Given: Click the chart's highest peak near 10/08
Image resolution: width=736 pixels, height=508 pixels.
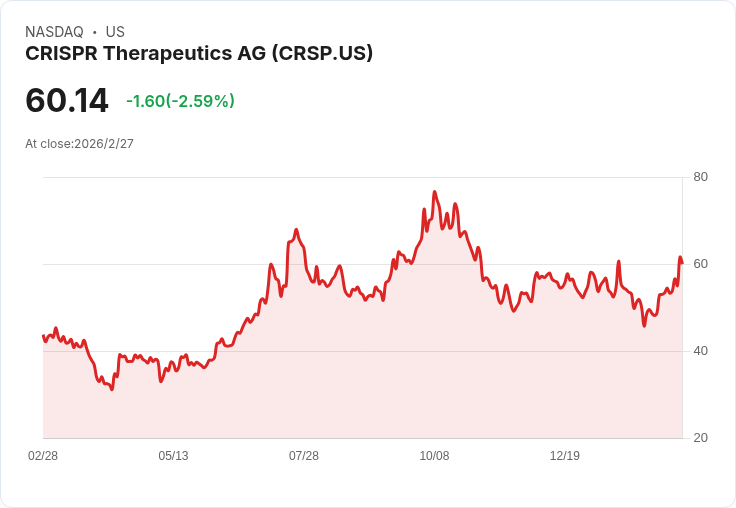Looking at the screenshot, I should pyautogui.click(x=435, y=192).
